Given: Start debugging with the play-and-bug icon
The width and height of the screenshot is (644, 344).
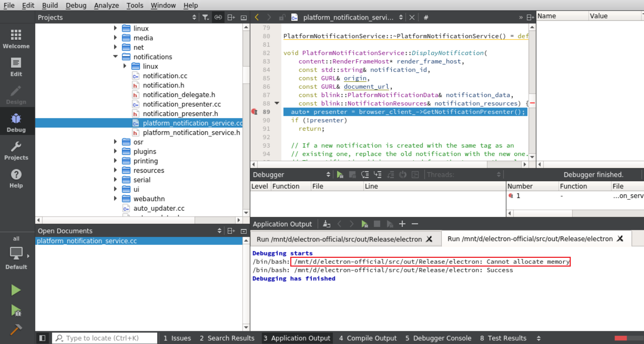Looking at the screenshot, I should tap(16, 310).
